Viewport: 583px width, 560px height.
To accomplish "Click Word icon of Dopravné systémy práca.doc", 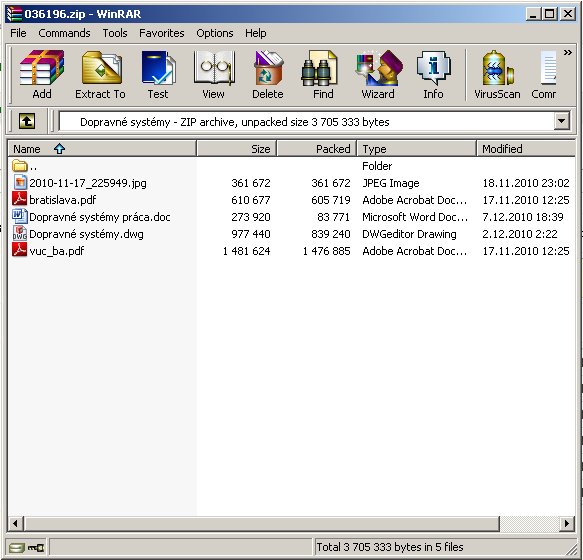I will click(19, 216).
